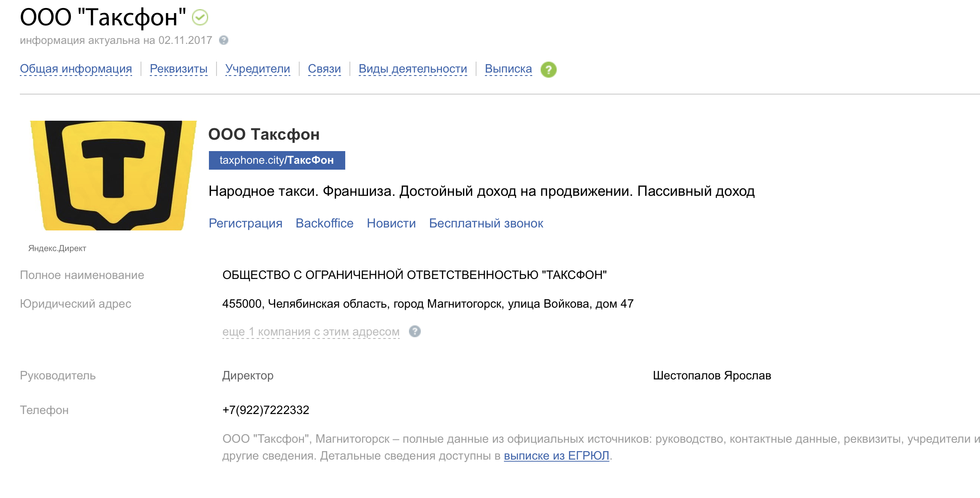Click gray help icon beside update date

(x=224, y=40)
